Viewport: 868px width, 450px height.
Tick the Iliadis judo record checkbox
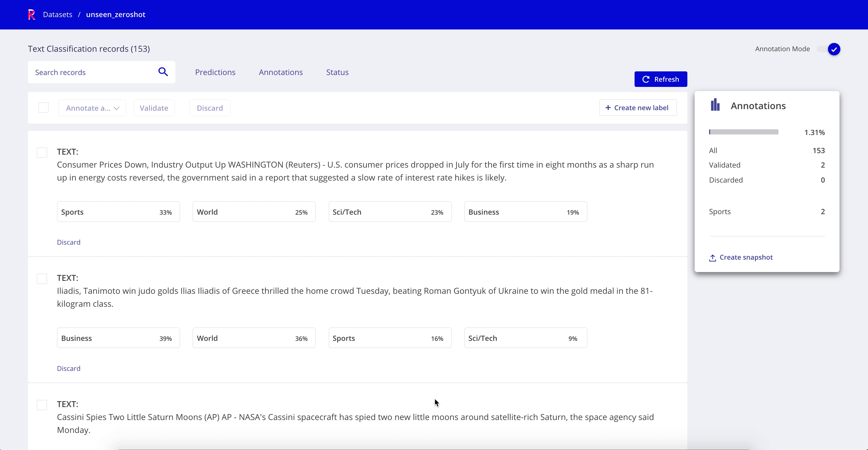tap(42, 279)
